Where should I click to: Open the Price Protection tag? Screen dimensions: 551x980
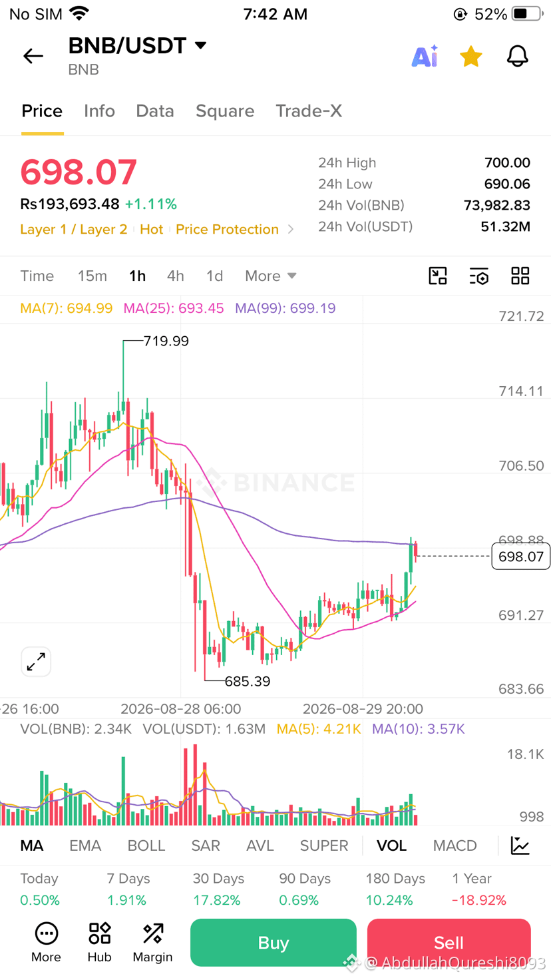(227, 229)
